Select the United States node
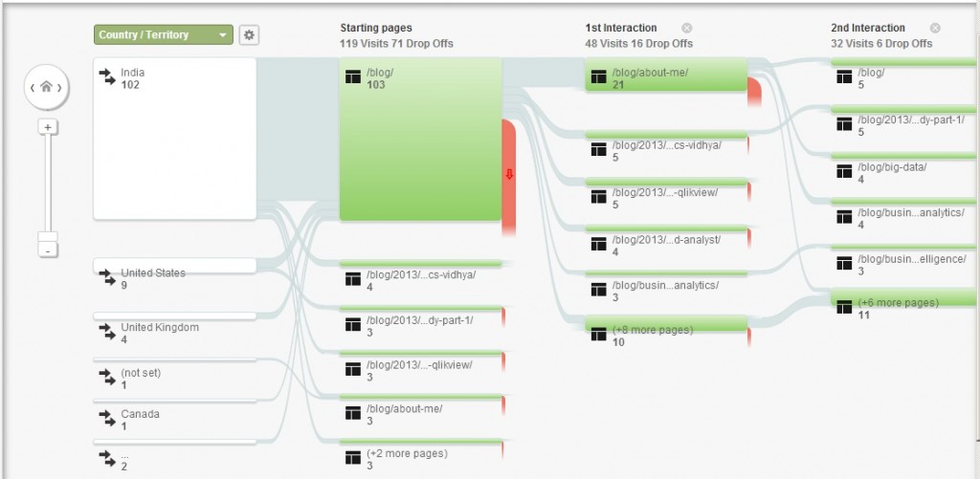Image resolution: width=980 pixels, height=479 pixels. click(x=174, y=277)
